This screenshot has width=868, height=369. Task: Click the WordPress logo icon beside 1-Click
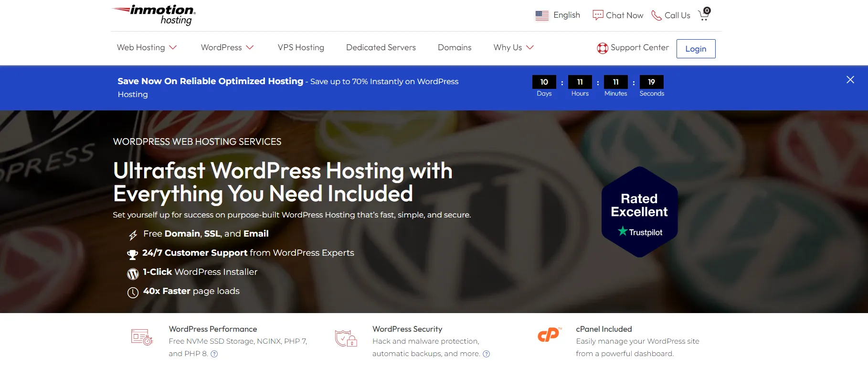coord(133,273)
